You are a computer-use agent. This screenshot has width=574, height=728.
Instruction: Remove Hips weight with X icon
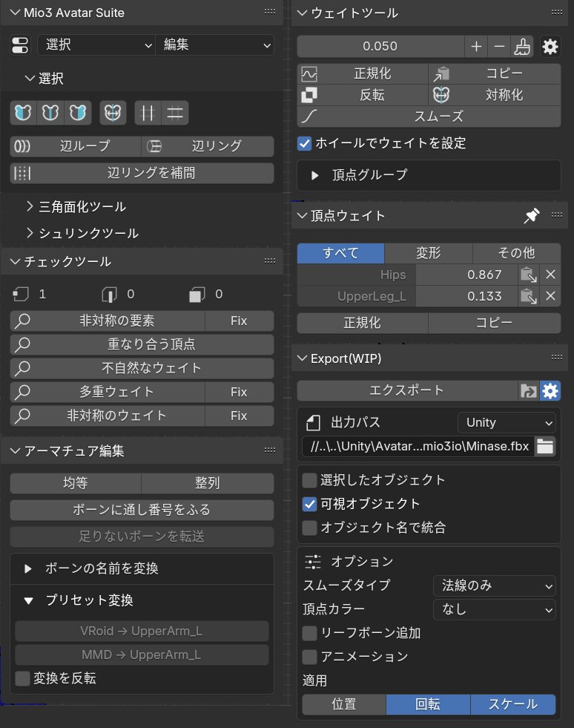(550, 275)
